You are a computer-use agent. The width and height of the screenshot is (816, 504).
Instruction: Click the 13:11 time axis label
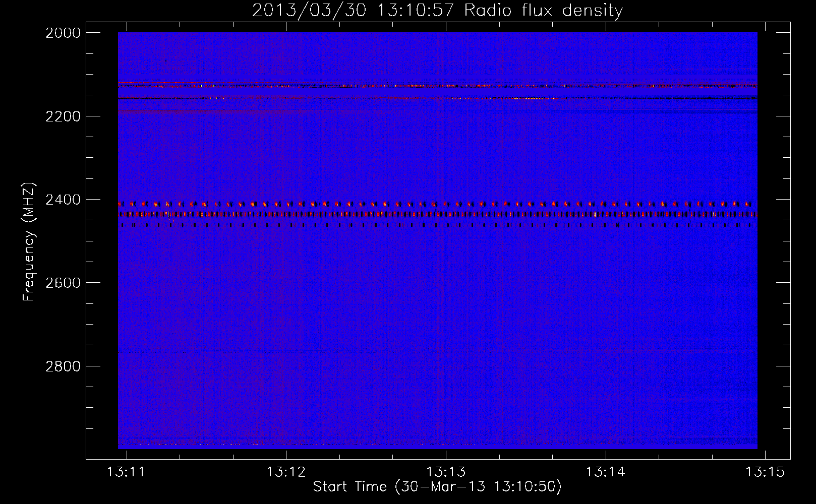click(x=126, y=472)
